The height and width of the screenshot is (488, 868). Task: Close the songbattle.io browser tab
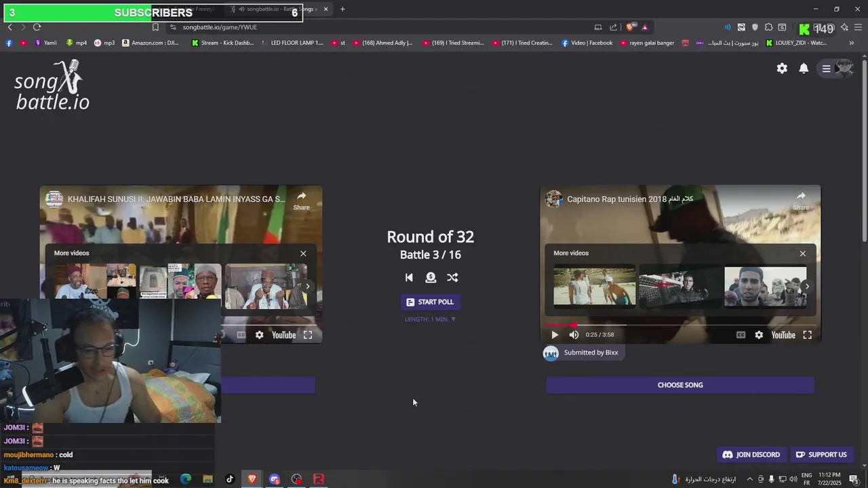click(325, 9)
